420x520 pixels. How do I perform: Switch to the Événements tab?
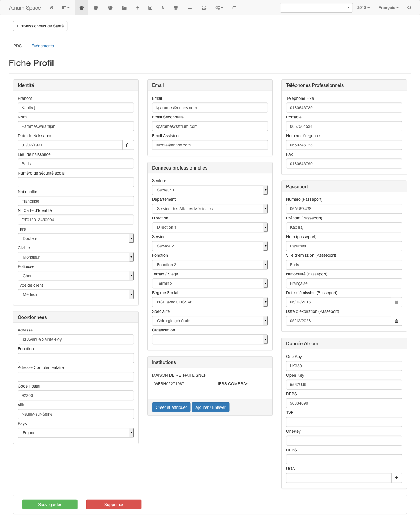click(43, 46)
